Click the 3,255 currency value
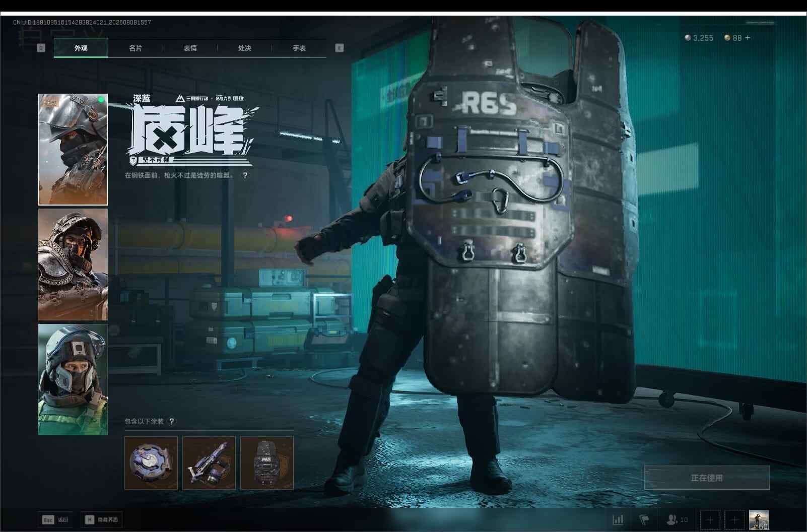 [703, 38]
